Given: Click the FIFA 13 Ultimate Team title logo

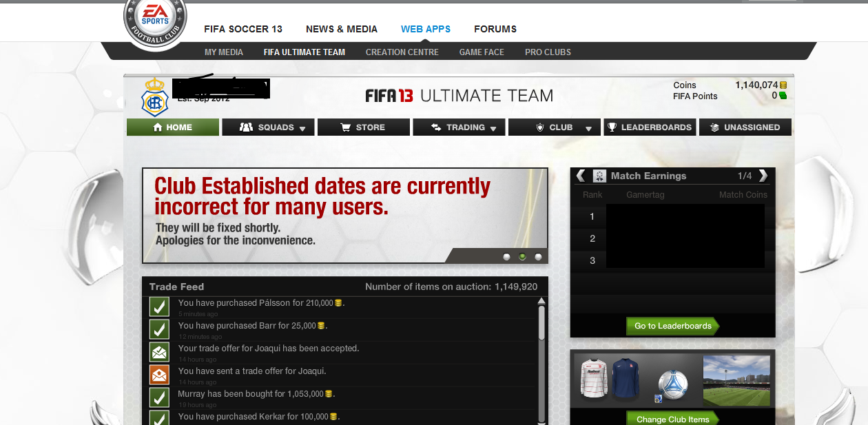Looking at the screenshot, I should pyautogui.click(x=459, y=96).
